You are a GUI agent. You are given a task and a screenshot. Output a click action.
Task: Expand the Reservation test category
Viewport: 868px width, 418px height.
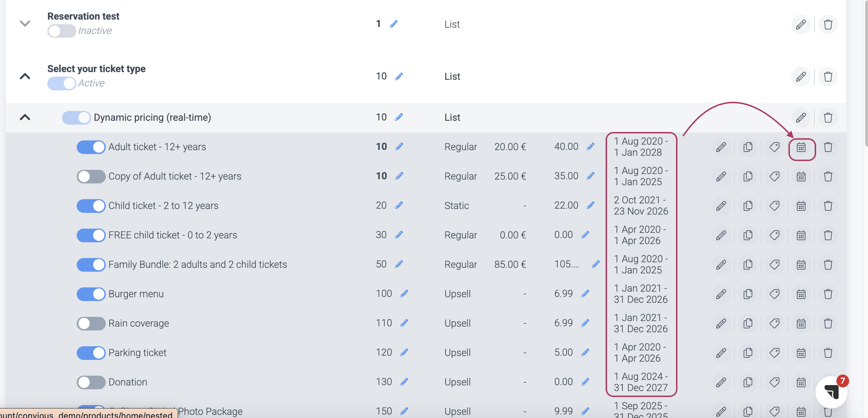pyautogui.click(x=25, y=24)
